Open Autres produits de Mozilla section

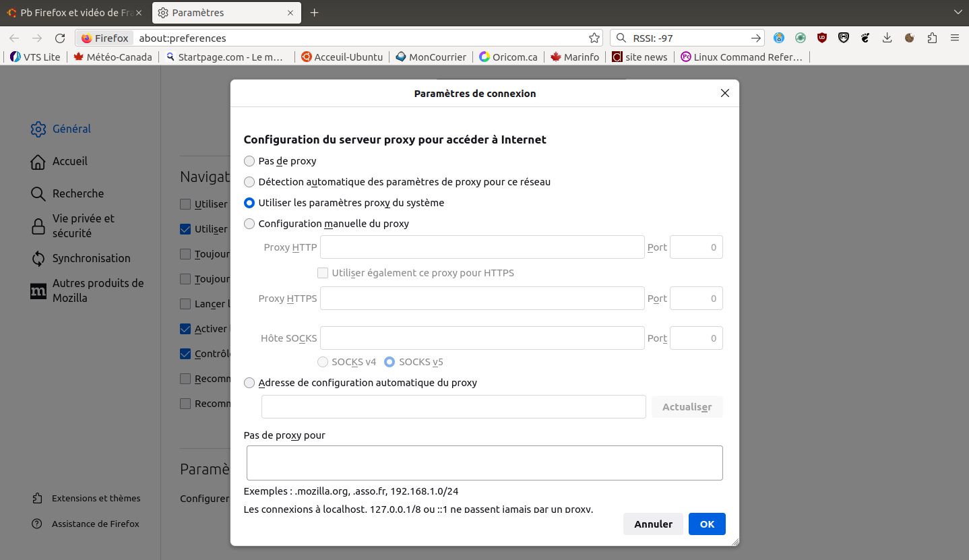pos(88,290)
